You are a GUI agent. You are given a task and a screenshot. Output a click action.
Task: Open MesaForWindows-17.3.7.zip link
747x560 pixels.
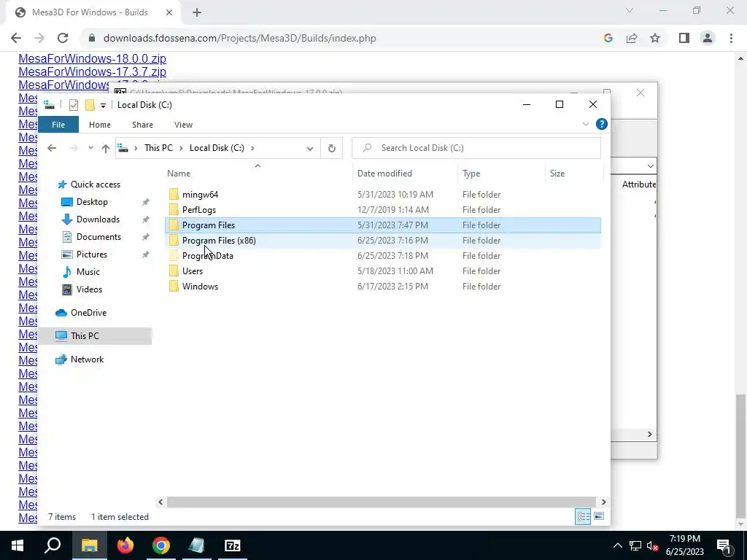(93, 72)
